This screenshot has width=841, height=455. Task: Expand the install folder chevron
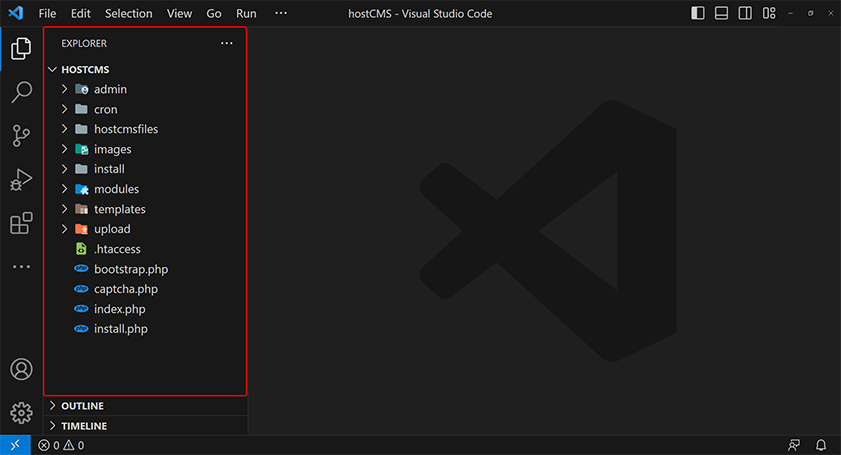point(64,169)
